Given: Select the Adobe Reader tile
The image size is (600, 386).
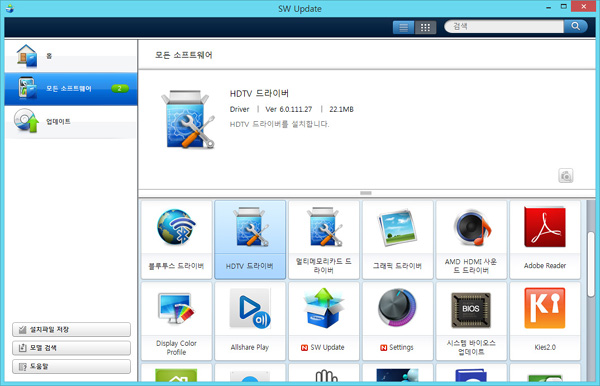Looking at the screenshot, I should point(545,239).
